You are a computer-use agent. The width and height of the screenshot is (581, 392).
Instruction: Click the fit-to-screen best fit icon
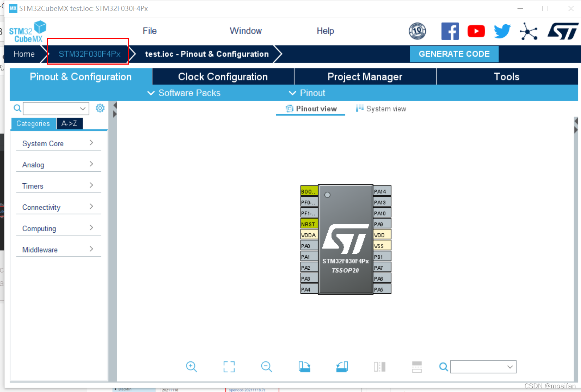pos(229,367)
